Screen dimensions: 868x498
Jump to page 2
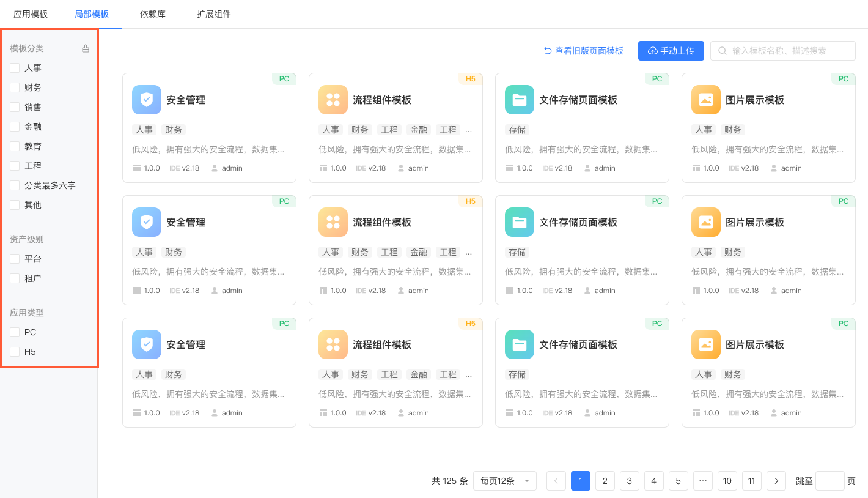[x=605, y=481]
